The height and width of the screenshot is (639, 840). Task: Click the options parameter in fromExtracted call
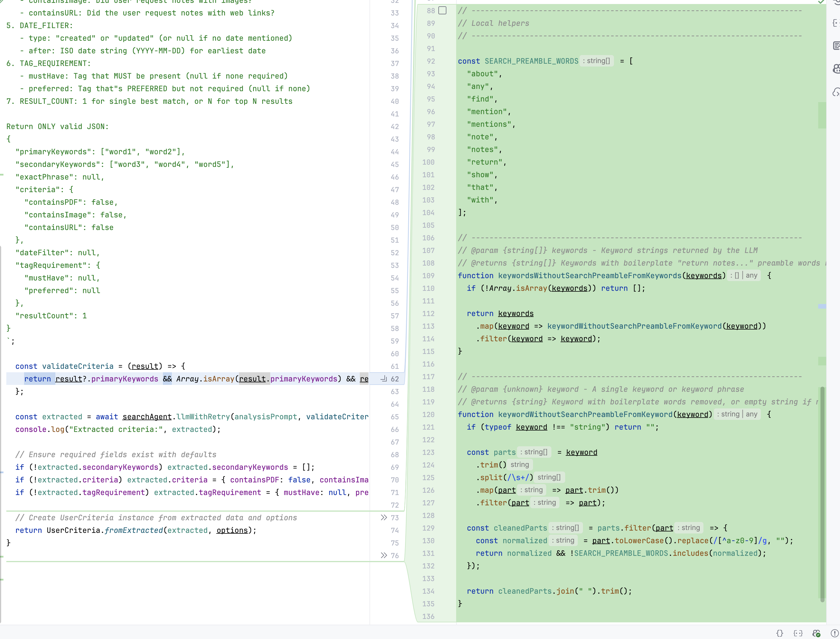pyautogui.click(x=232, y=530)
